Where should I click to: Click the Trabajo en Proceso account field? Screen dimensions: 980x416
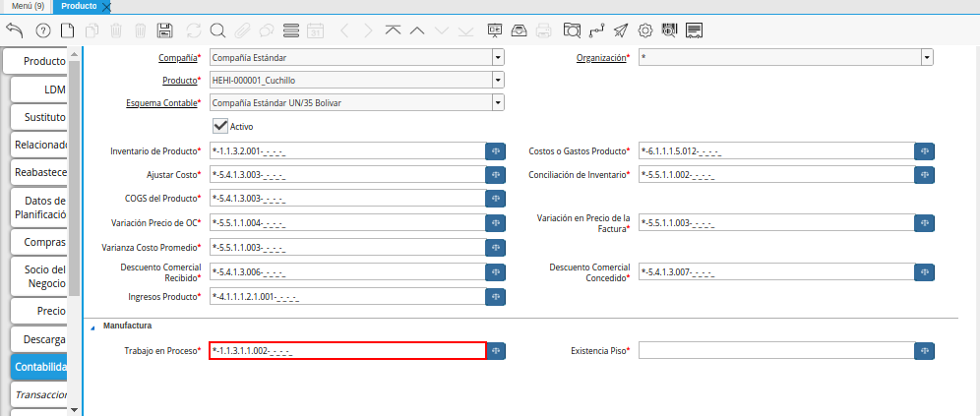point(347,351)
